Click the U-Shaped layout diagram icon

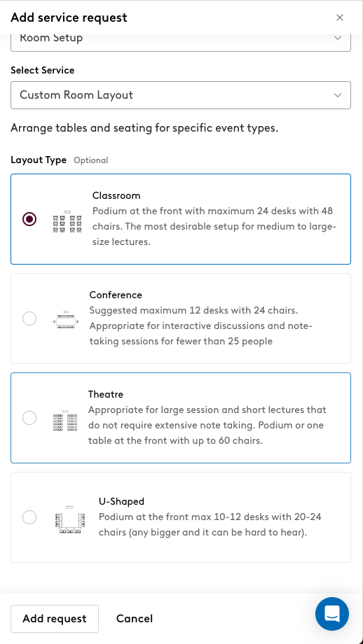click(x=70, y=519)
